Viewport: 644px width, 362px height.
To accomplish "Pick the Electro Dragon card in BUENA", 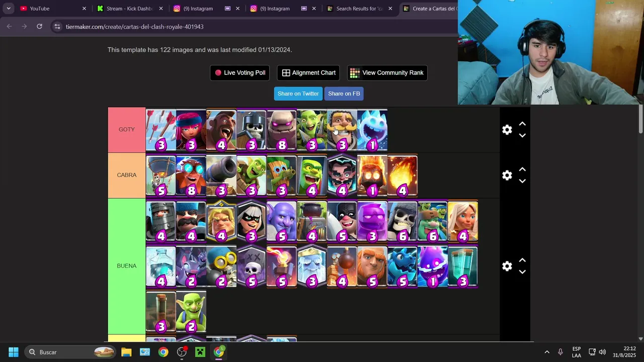I will click(403, 266).
